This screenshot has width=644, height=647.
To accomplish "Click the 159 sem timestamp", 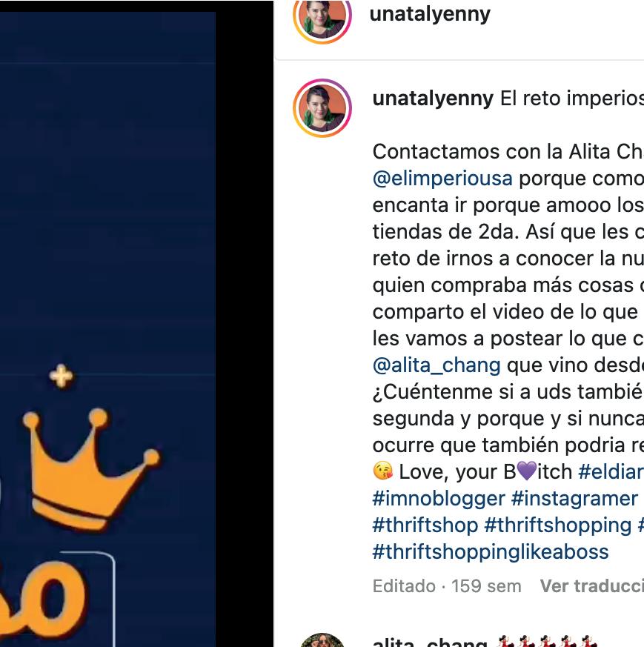I will (486, 586).
